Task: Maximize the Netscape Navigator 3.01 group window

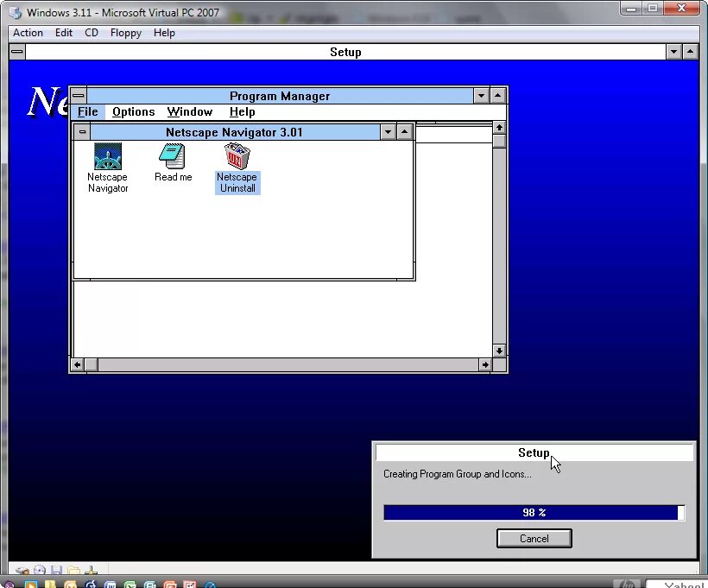Action: coord(405,132)
